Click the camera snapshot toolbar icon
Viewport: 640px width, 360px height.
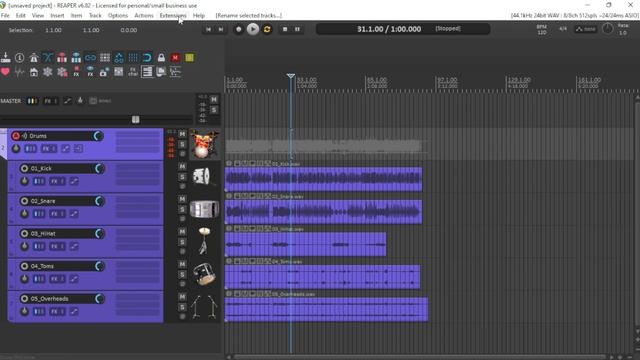tap(104, 72)
